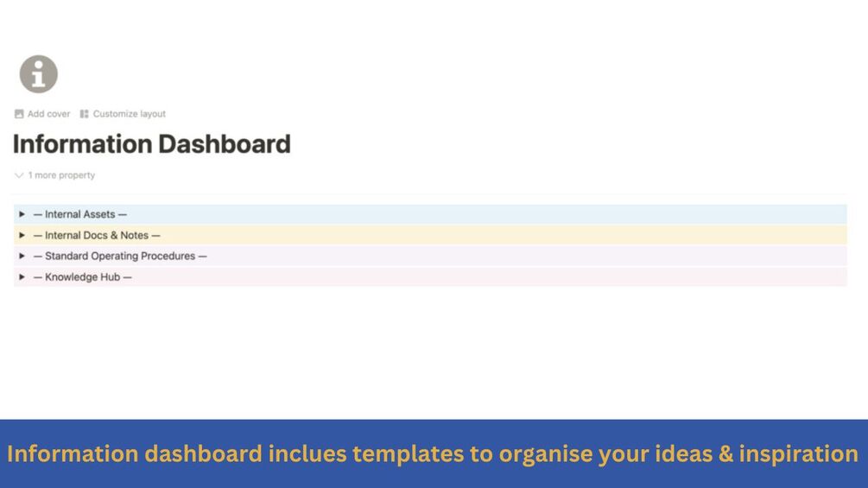Click the chevron before 1 more property
Viewport: 868px width, 488px height.
coord(19,175)
